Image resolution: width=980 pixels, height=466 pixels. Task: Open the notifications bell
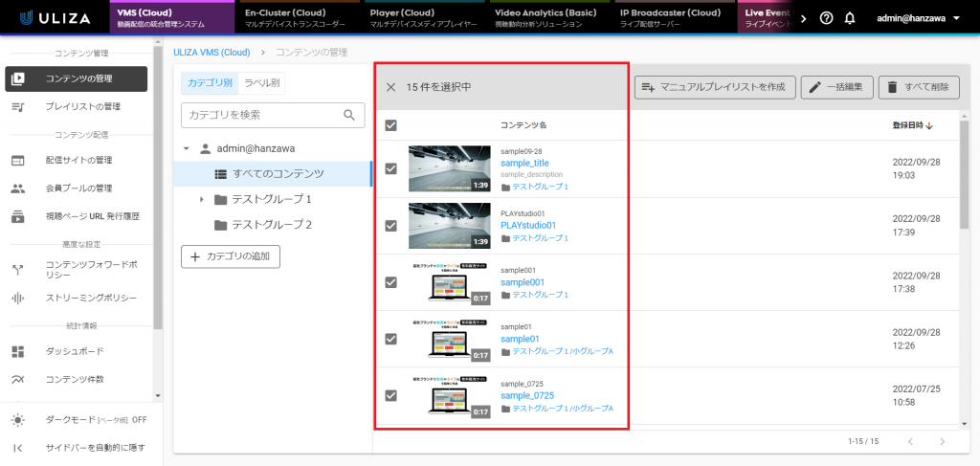point(850,18)
